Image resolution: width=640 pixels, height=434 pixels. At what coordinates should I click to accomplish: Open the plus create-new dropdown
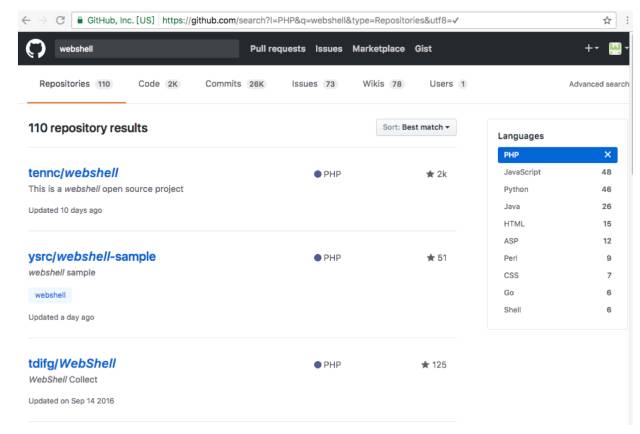[x=591, y=48]
